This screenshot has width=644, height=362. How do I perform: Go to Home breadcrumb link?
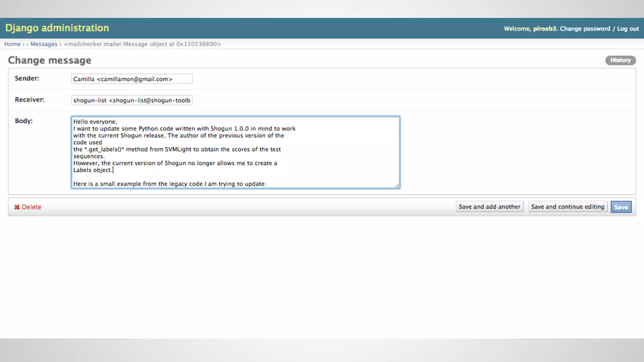pyautogui.click(x=12, y=44)
